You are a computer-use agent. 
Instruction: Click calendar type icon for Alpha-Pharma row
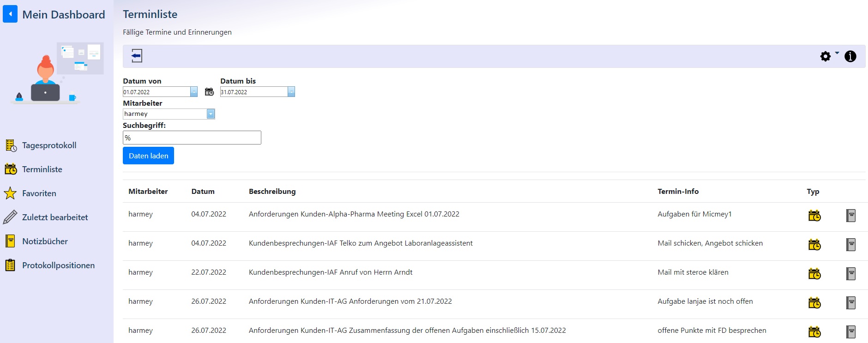click(x=814, y=216)
